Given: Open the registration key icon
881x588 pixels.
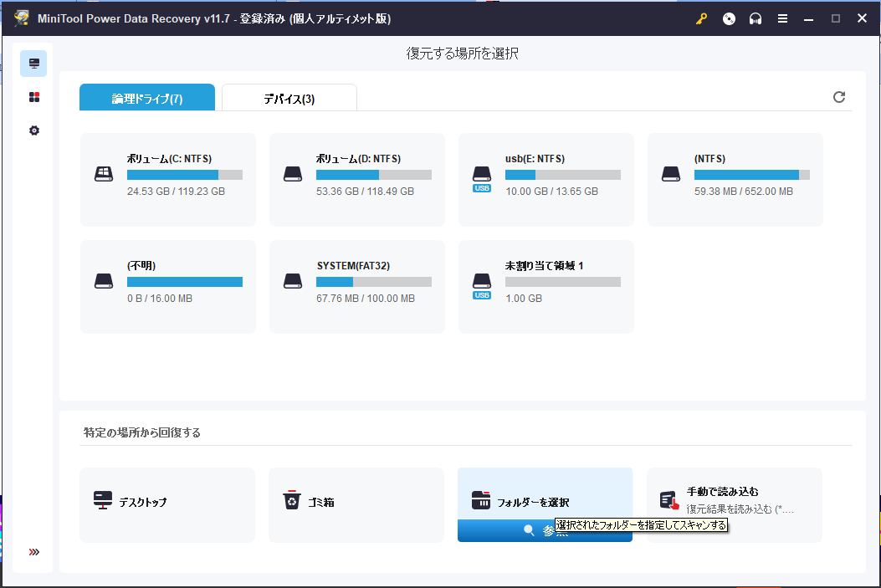Looking at the screenshot, I should coord(701,18).
